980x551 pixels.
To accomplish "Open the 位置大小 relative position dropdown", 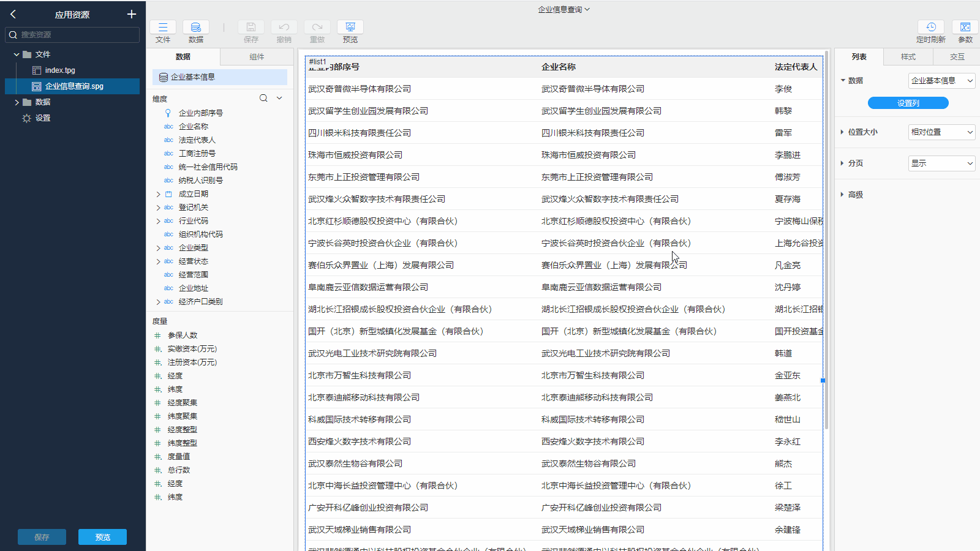I will pos(941,132).
